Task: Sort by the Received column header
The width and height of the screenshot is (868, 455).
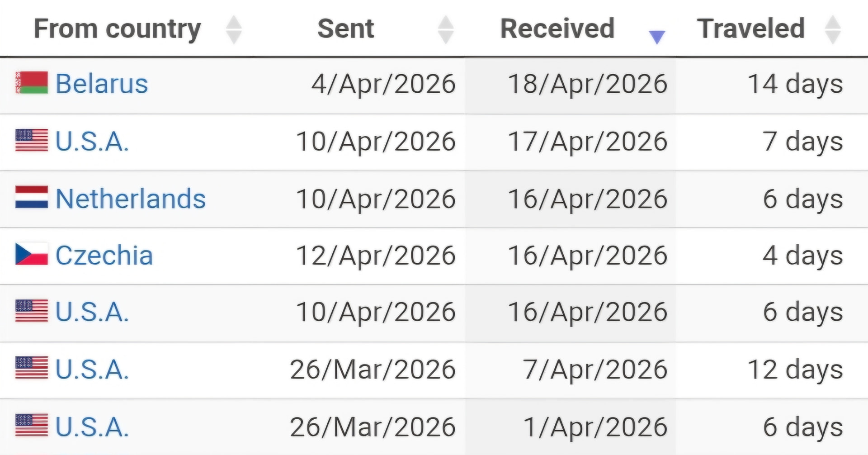Action: [x=557, y=29]
